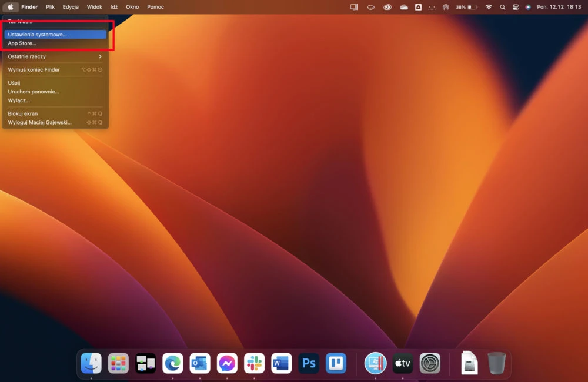Screen dimensions: 588x382
Task: Open the Plik menu
Action: [50, 6]
